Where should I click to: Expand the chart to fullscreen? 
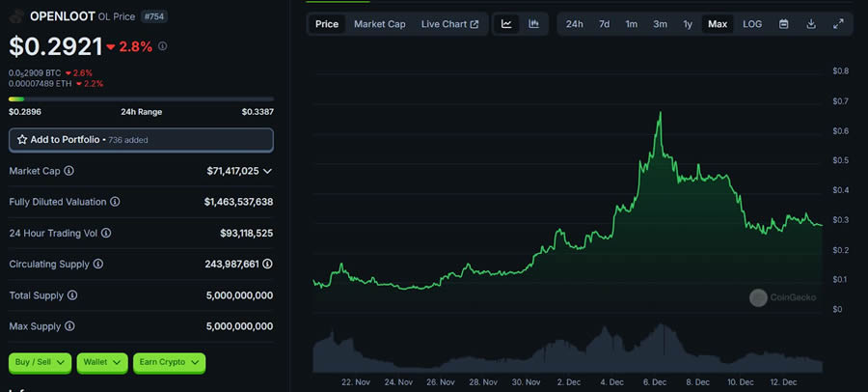click(x=838, y=24)
